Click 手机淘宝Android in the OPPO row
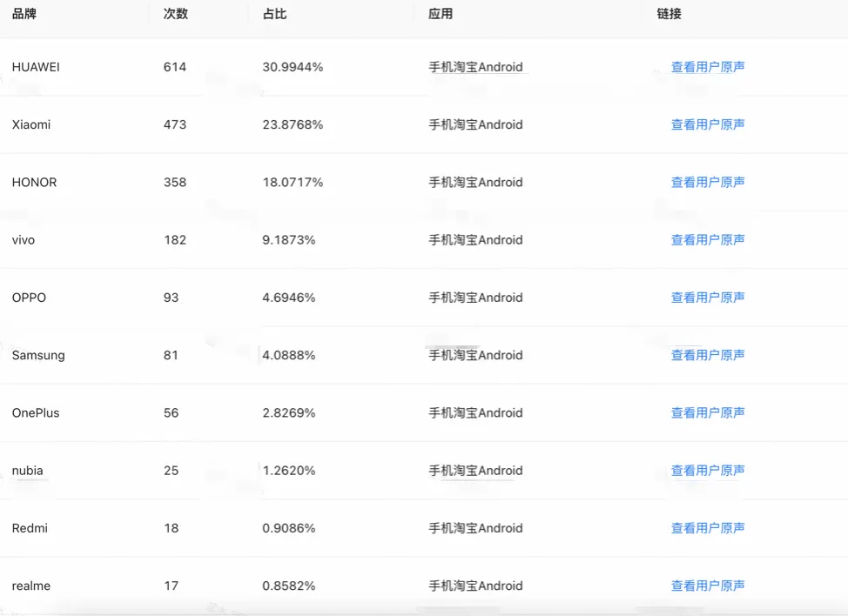848x616 pixels. coord(476,298)
